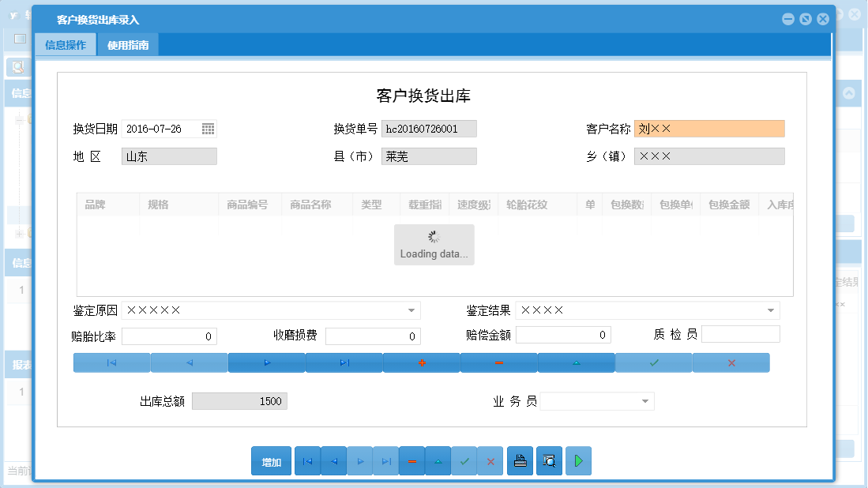868x488 pixels.
Task: Expand the 业务员 combo box
Action: 645,400
